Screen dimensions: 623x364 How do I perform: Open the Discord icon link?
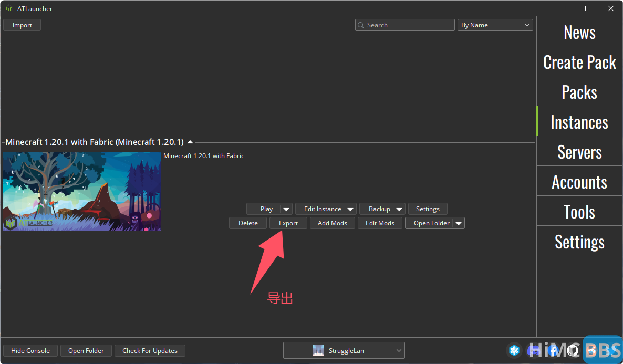click(x=534, y=350)
